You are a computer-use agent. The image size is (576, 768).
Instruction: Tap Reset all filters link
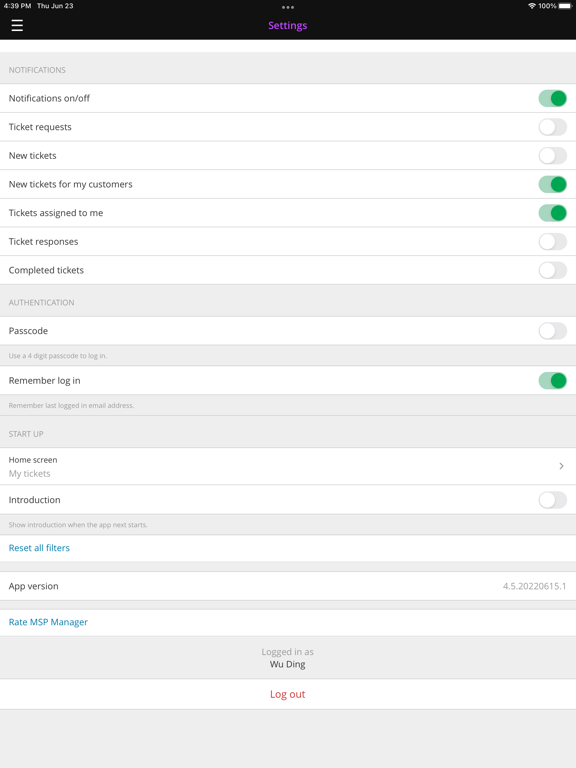(x=39, y=548)
